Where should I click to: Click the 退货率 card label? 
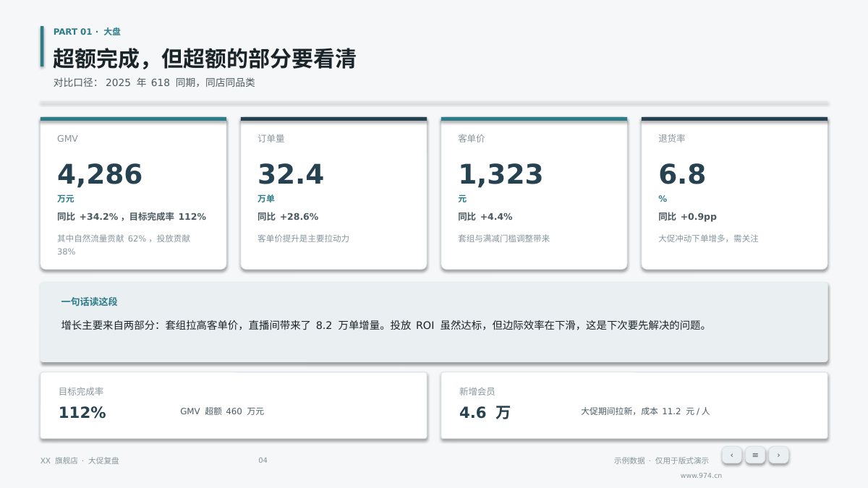pos(672,138)
